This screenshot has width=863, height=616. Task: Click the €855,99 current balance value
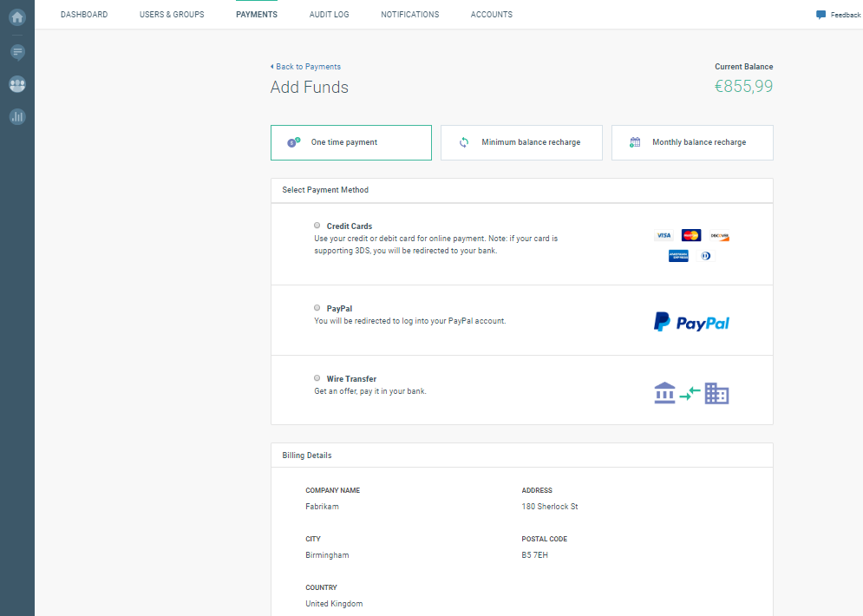click(743, 87)
